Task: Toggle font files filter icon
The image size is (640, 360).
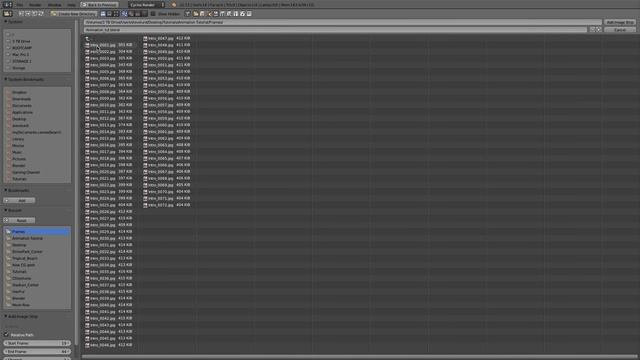Action: (236, 13)
